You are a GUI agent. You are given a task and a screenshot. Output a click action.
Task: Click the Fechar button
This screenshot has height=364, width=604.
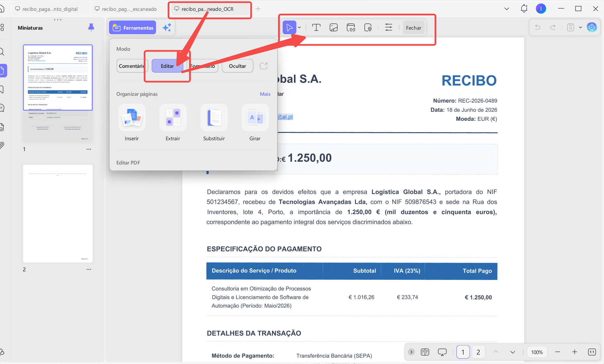(414, 28)
